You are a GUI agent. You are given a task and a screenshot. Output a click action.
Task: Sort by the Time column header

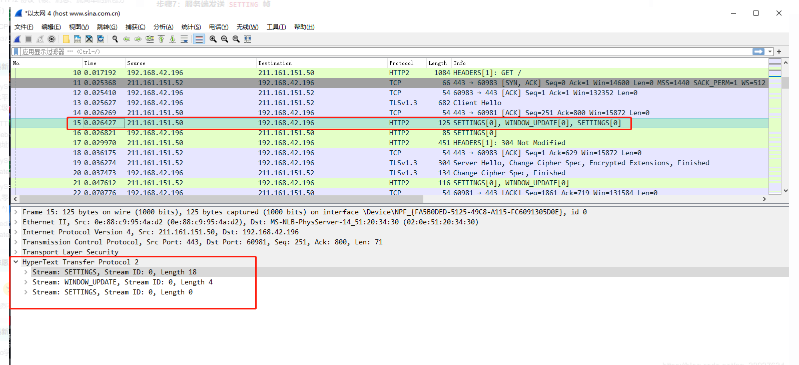[103, 63]
